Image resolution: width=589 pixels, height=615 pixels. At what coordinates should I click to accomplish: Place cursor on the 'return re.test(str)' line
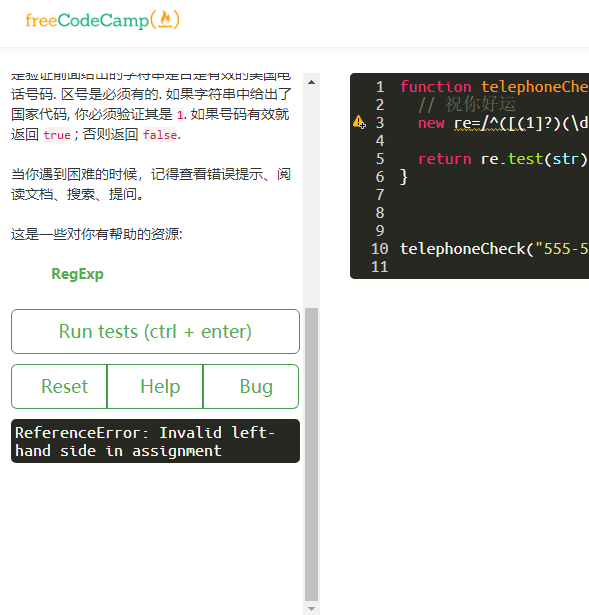[x=502, y=159]
